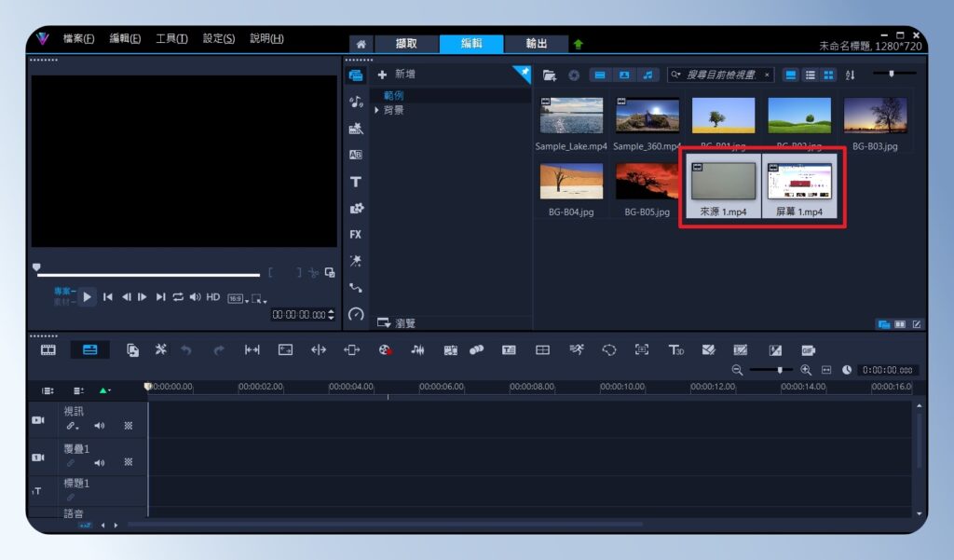This screenshot has height=560, width=954.
Task: Toggle repeat playback loop button
Action: point(178,297)
